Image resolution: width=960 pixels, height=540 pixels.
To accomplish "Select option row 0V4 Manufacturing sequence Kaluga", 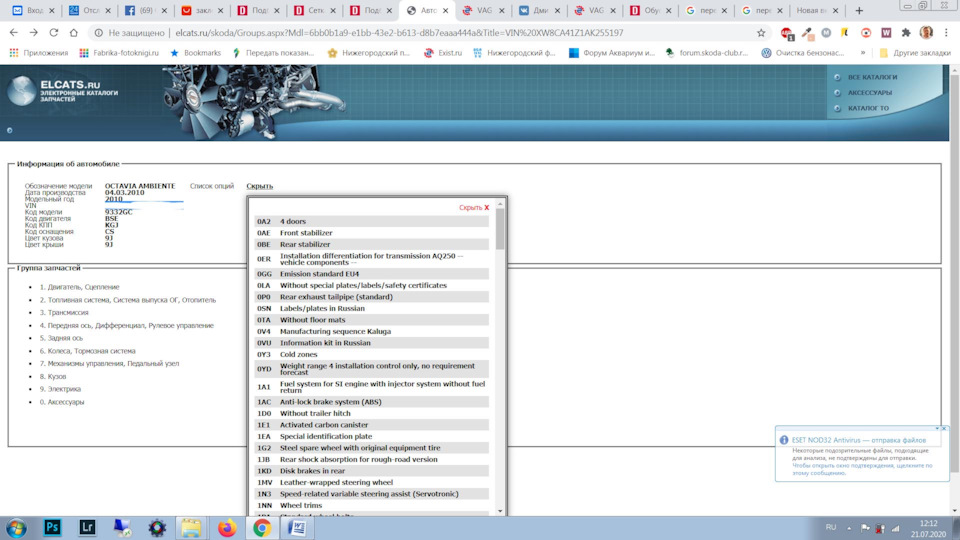I will 372,332.
